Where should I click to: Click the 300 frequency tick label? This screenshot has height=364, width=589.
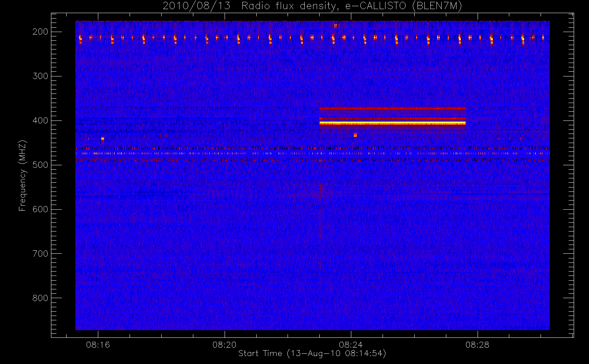point(40,76)
